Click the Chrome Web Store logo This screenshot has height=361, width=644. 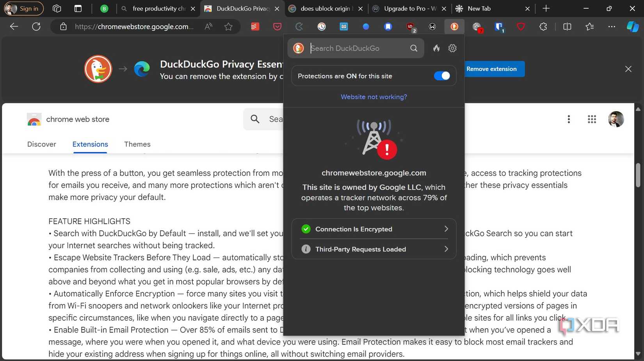[x=34, y=119]
